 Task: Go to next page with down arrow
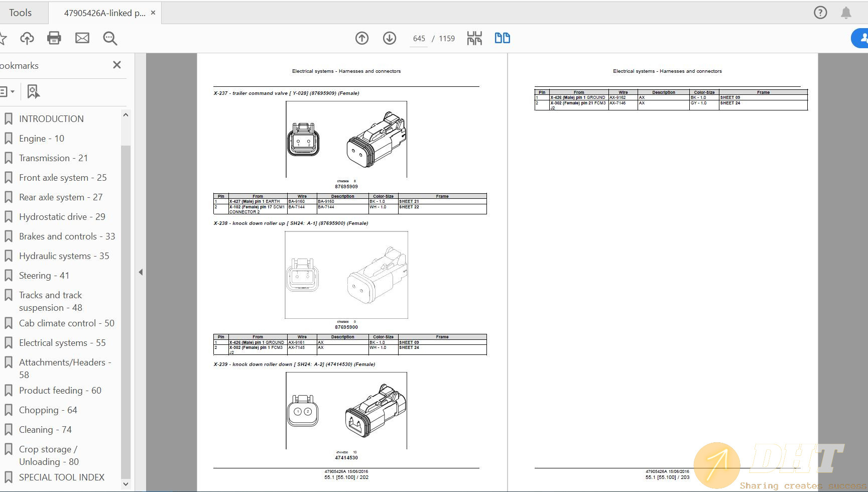point(390,38)
